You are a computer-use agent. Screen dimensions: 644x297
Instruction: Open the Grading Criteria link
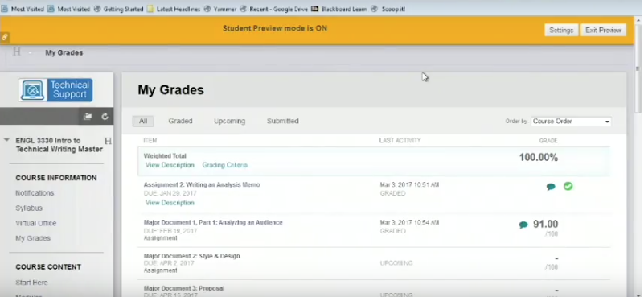click(x=224, y=165)
